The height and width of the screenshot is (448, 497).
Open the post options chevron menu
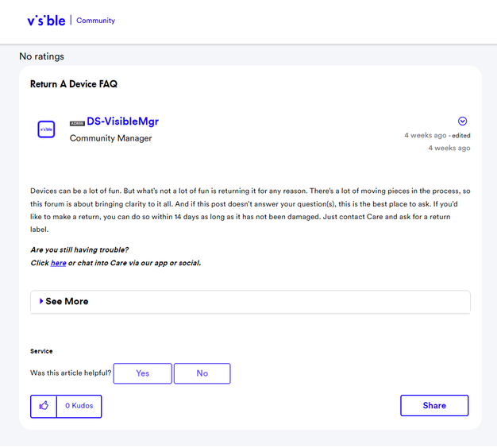click(x=463, y=122)
